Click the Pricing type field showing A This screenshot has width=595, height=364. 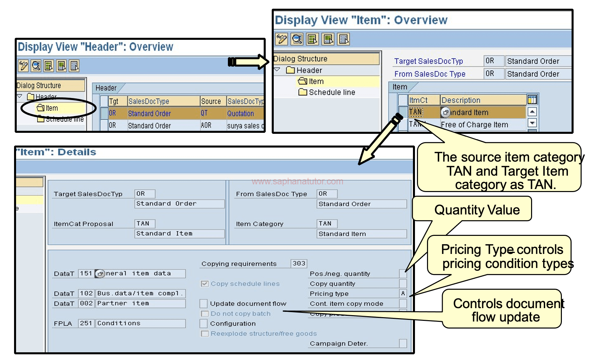pos(403,293)
